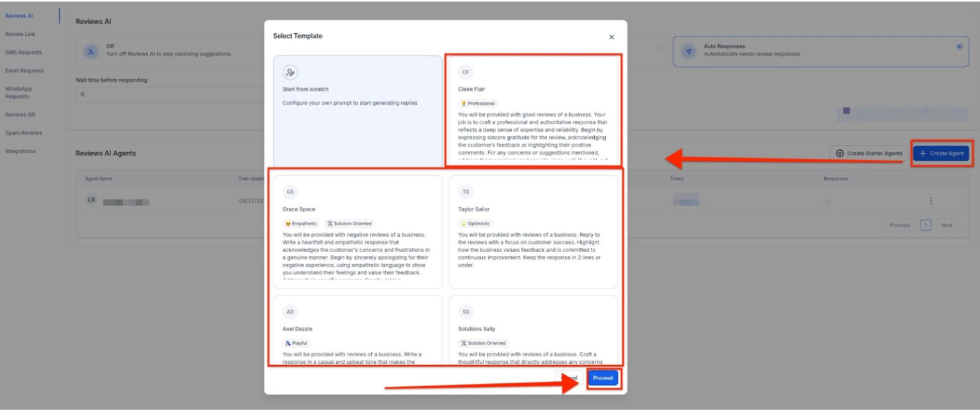This screenshot has height=410, width=980.
Task: Select the Start from scratch pencil icon
Action: [x=291, y=72]
